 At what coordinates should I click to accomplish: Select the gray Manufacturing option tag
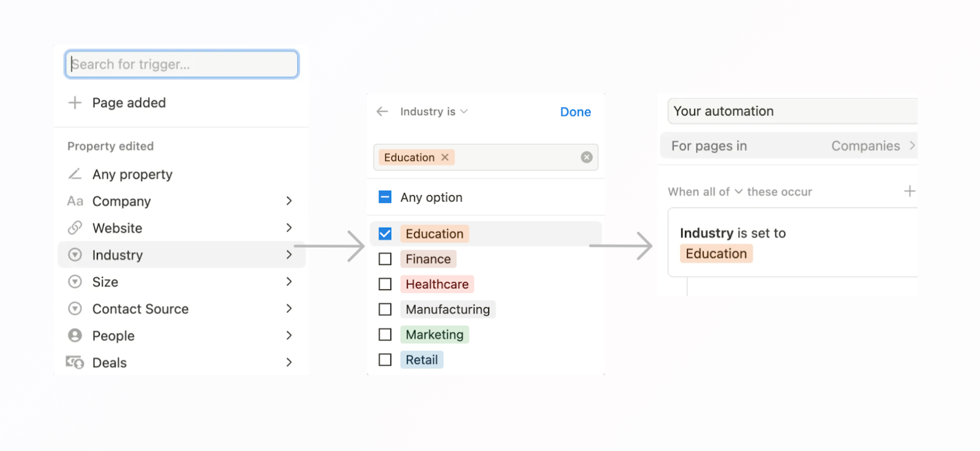click(448, 310)
